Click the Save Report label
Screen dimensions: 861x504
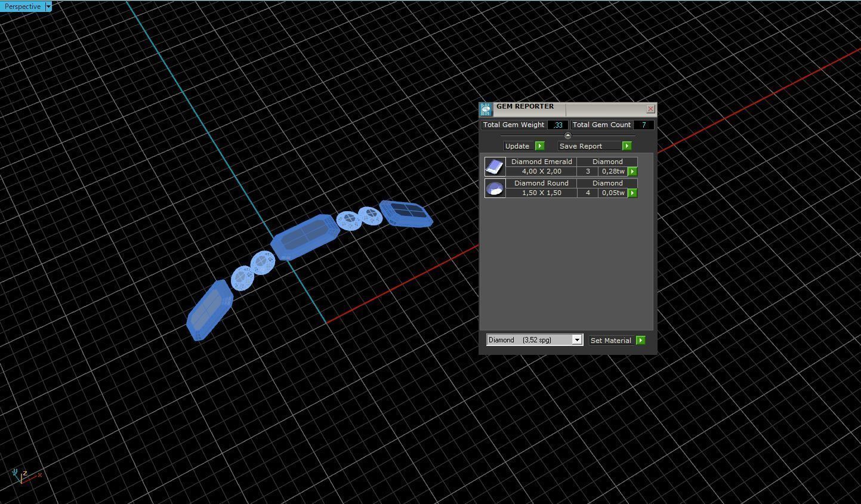(590, 146)
